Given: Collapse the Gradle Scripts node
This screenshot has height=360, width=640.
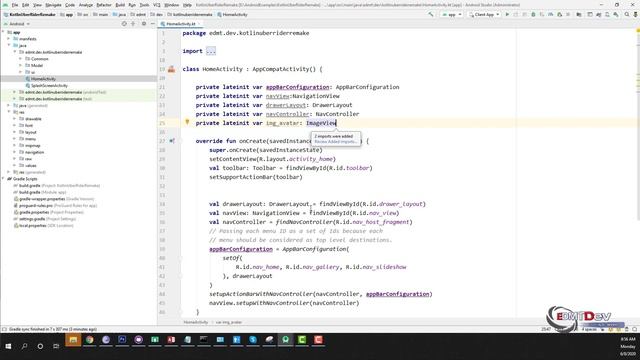Looking at the screenshot, I should coord(3,179).
